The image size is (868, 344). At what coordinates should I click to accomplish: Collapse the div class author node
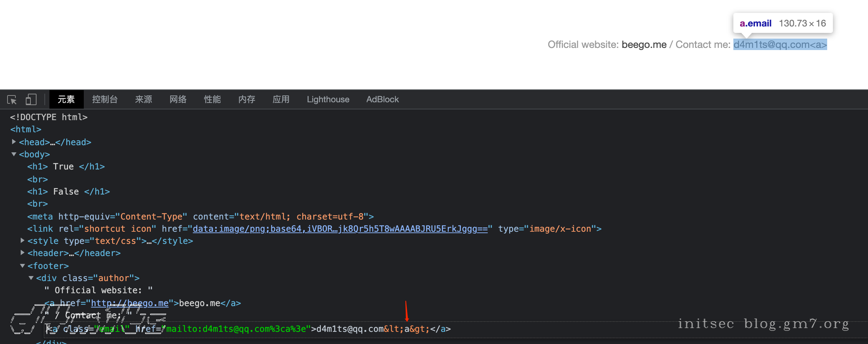tap(31, 278)
